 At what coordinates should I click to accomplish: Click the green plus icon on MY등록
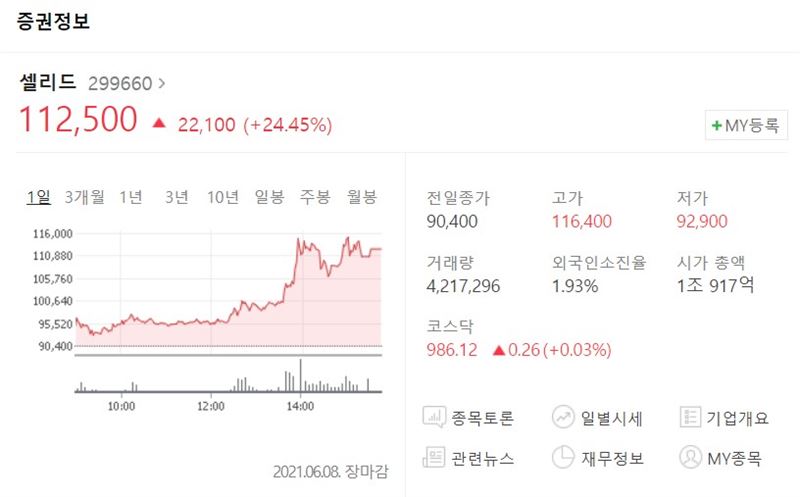click(x=716, y=126)
